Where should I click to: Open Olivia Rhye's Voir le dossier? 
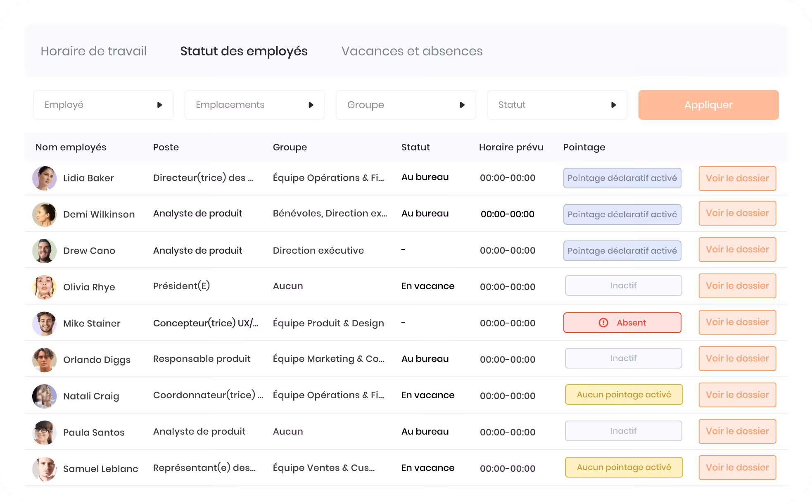pos(737,286)
